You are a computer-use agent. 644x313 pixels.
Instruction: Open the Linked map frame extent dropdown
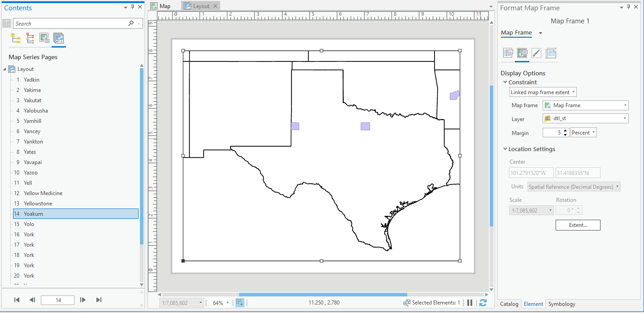(x=543, y=92)
